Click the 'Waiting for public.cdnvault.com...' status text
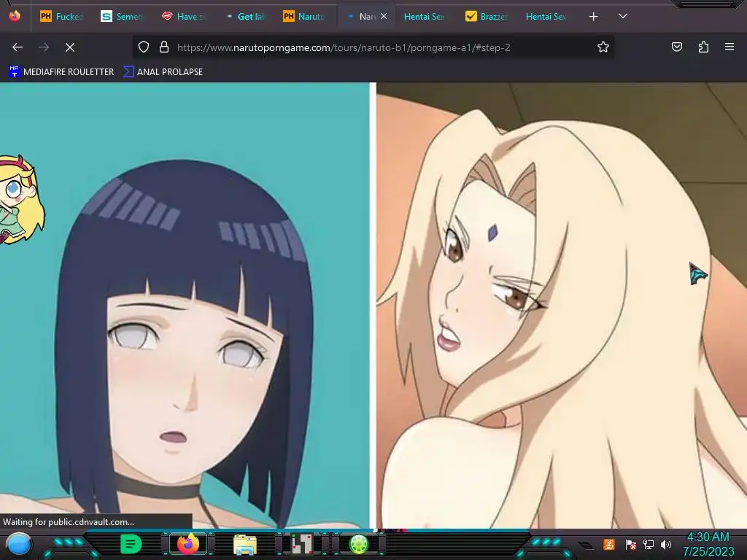Viewport: 747px width, 560px height. 69,522
